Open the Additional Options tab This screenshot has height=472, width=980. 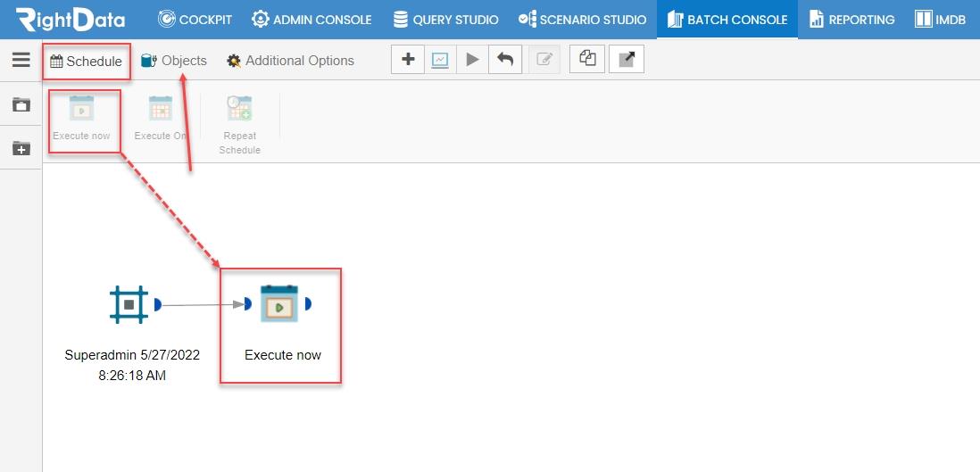[291, 61]
